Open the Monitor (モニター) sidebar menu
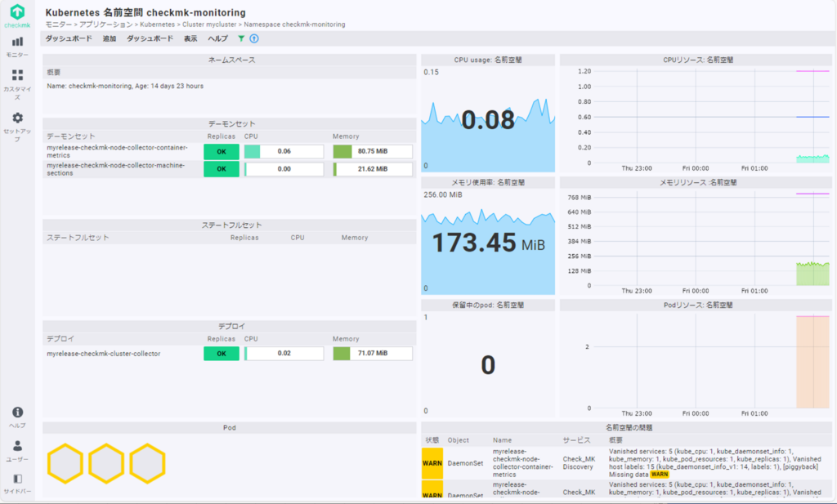 click(x=17, y=47)
